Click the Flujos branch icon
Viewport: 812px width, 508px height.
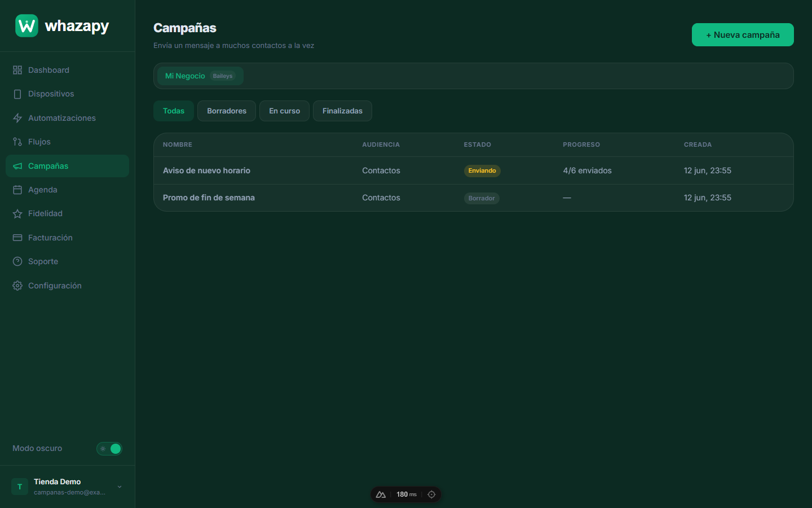click(17, 142)
